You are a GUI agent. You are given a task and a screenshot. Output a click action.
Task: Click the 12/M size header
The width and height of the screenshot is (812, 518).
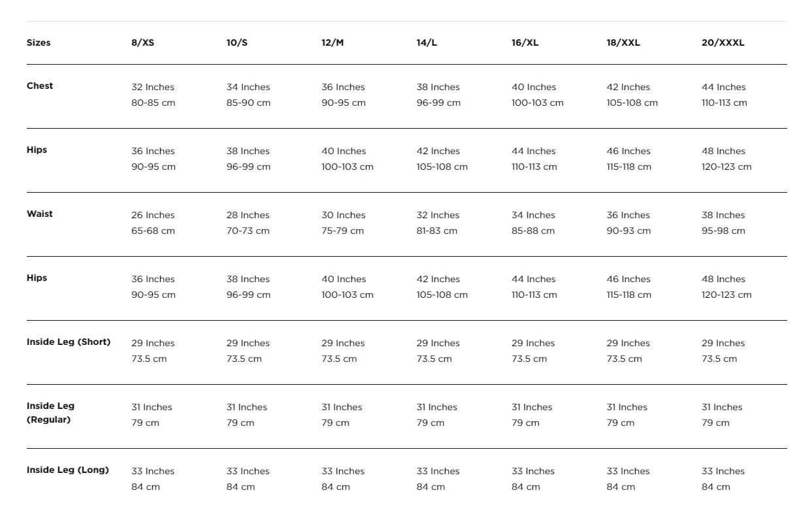click(x=333, y=43)
